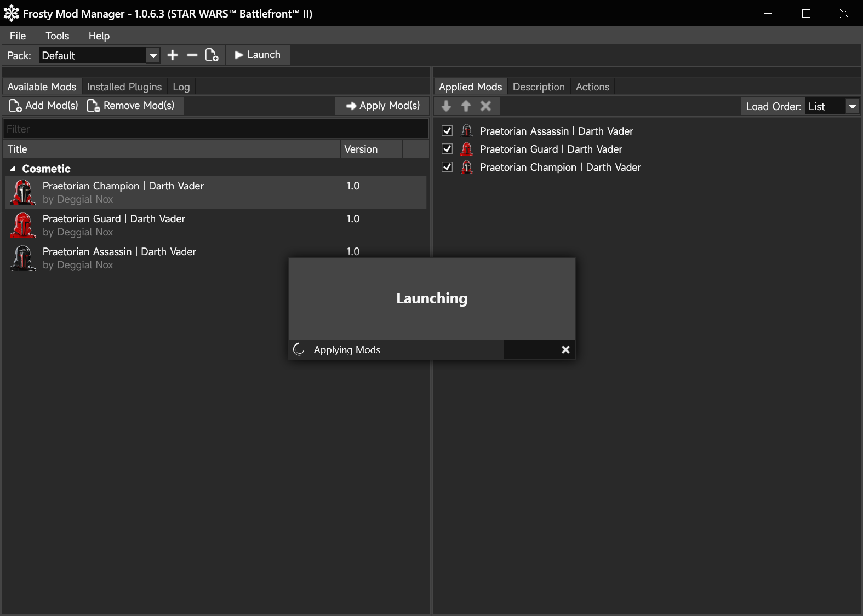Toggle Praetorian Champion applied mod checkbox
Viewport: 863px width, 616px height.
click(447, 167)
